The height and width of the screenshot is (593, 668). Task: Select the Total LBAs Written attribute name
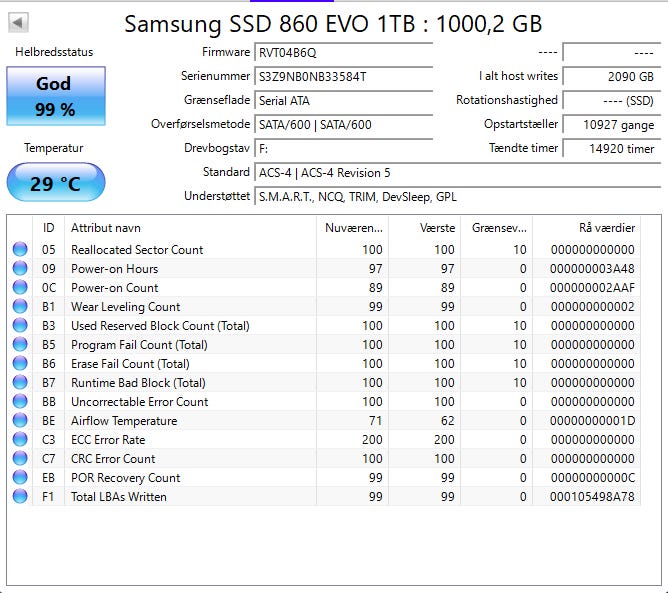[x=118, y=497]
